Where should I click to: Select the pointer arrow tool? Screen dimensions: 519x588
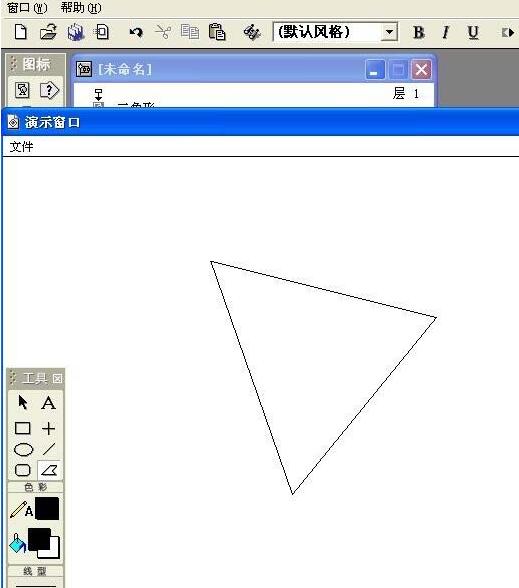[x=22, y=403]
